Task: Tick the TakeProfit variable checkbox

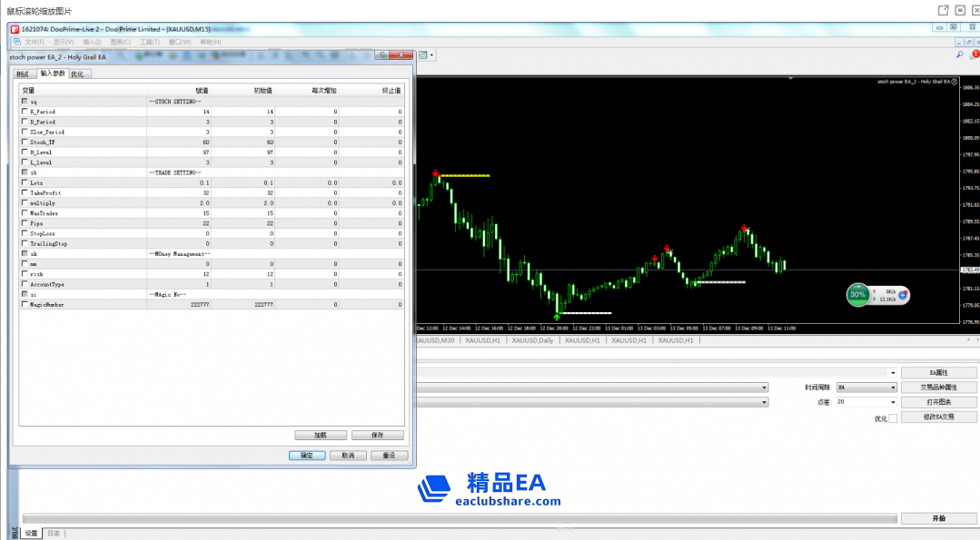Action: (x=25, y=193)
